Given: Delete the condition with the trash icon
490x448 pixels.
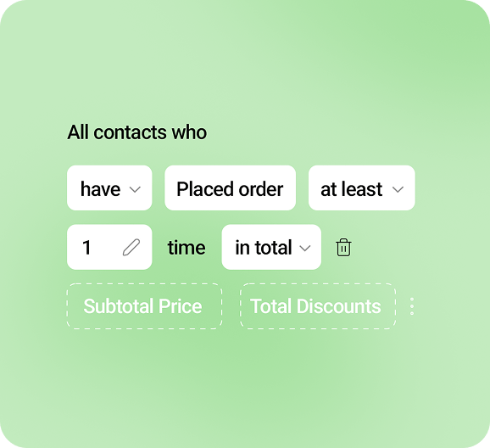Looking at the screenshot, I should (x=343, y=248).
